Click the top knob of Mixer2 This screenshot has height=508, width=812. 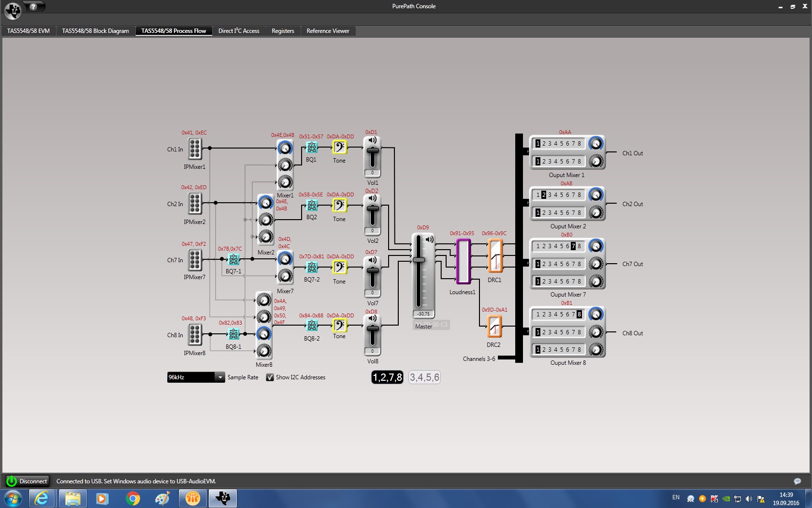click(x=266, y=203)
